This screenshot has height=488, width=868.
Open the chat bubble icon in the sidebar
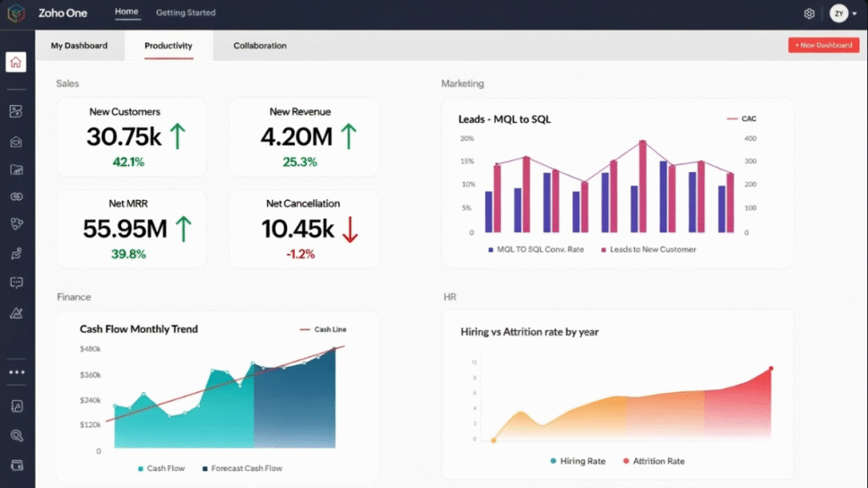15,282
